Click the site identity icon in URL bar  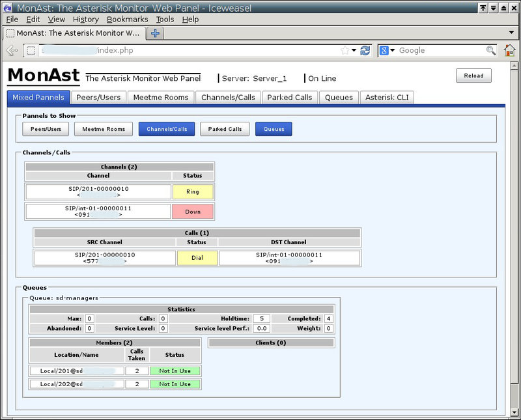[31, 50]
